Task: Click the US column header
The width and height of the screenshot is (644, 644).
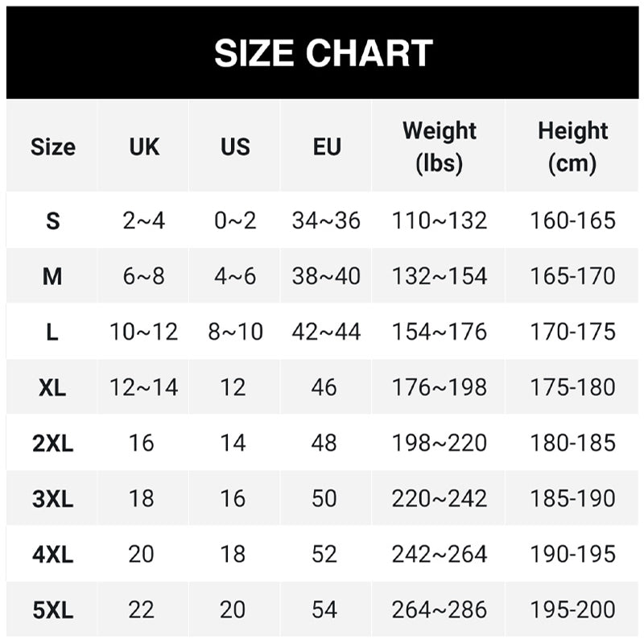Action: pyautogui.click(x=235, y=147)
